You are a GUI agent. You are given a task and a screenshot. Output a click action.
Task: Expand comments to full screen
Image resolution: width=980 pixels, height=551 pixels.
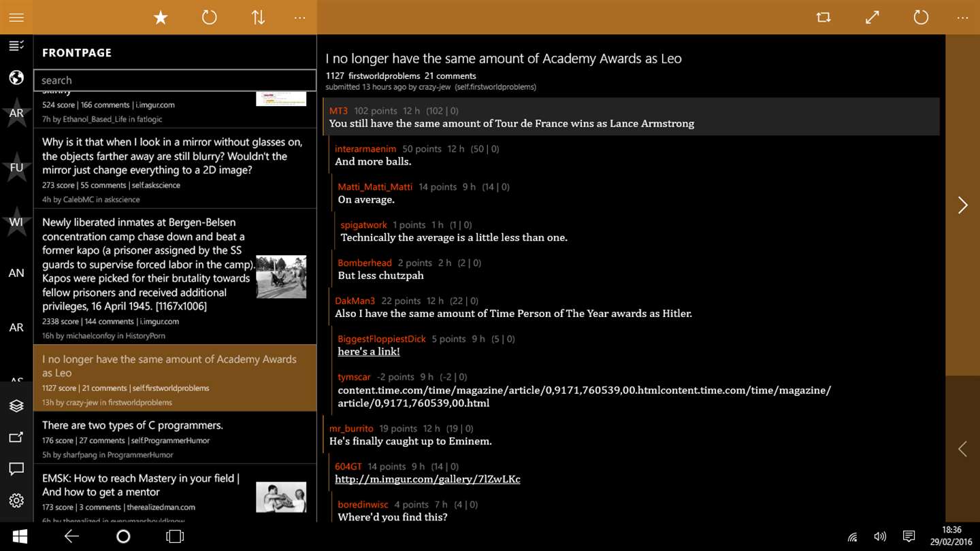[x=872, y=18]
